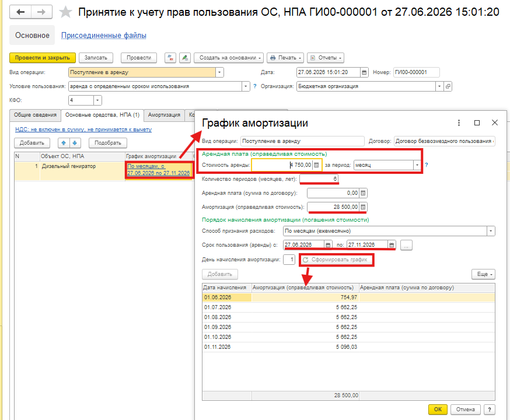Open the Организация link icon
The width and height of the screenshot is (510, 420).
[448, 86]
